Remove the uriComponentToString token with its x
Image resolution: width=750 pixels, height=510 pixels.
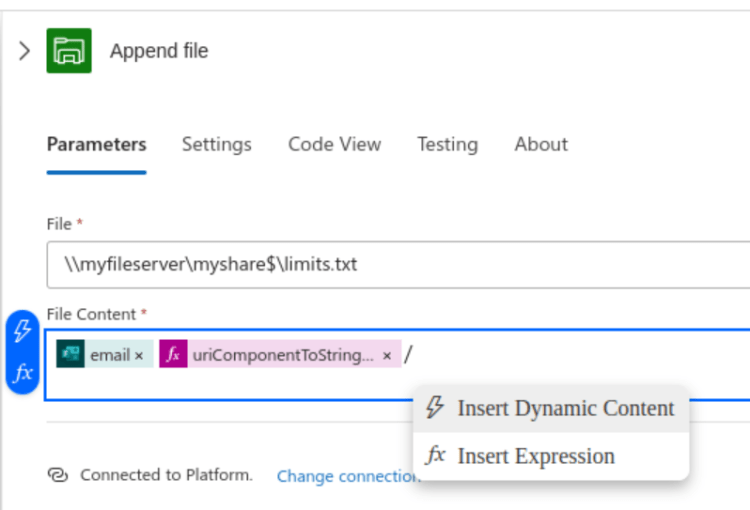coord(387,355)
